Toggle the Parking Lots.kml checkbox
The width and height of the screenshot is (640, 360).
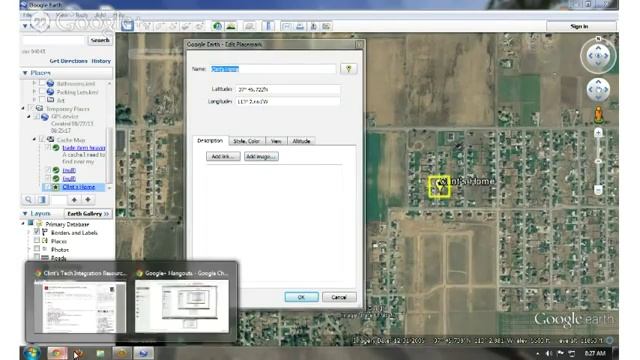pos(42,92)
